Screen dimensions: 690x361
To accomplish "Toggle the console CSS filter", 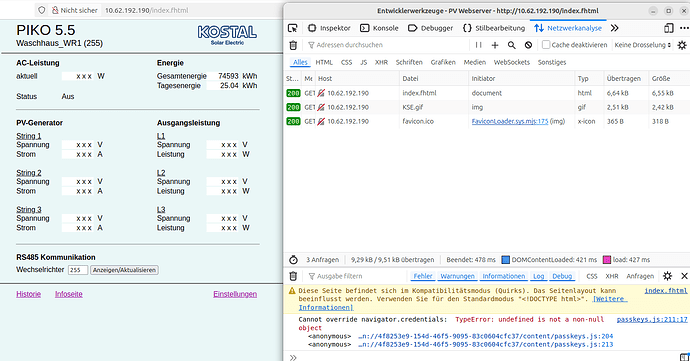I will point(592,276).
